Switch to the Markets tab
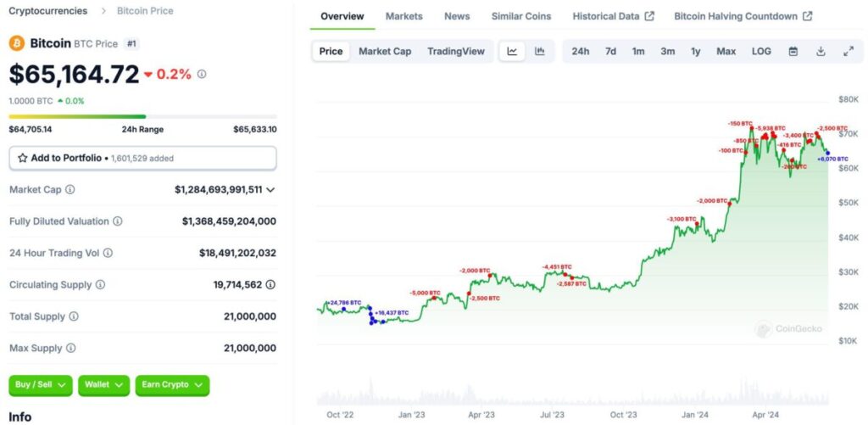868x425 pixels. click(x=403, y=16)
